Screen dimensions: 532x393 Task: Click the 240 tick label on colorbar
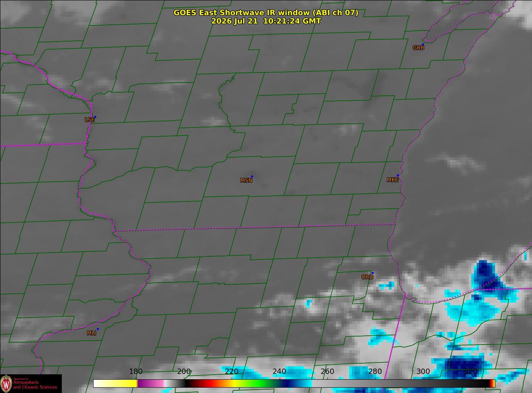279,372
